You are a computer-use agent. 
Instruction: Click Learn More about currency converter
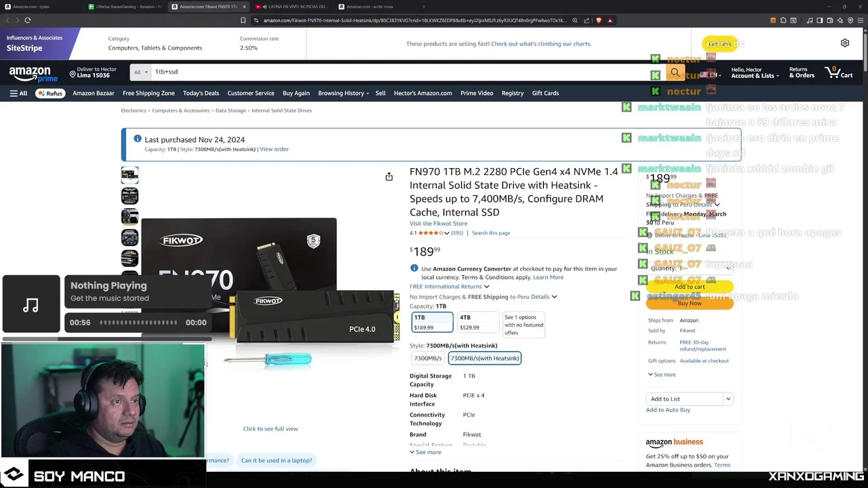tap(548, 277)
